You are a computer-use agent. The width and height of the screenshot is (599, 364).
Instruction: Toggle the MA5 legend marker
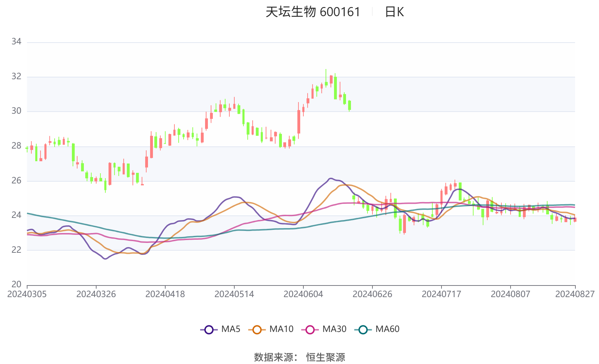pyautogui.click(x=209, y=330)
